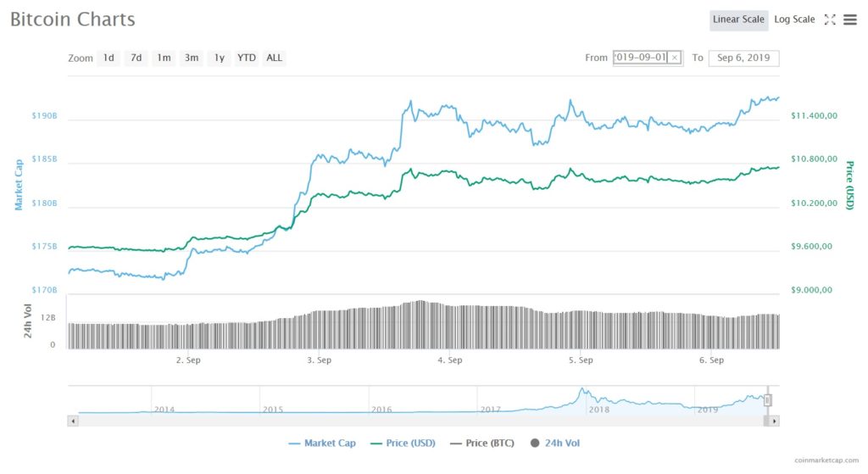Clear the From date field
The width and height of the screenshot is (868, 474).
point(674,58)
